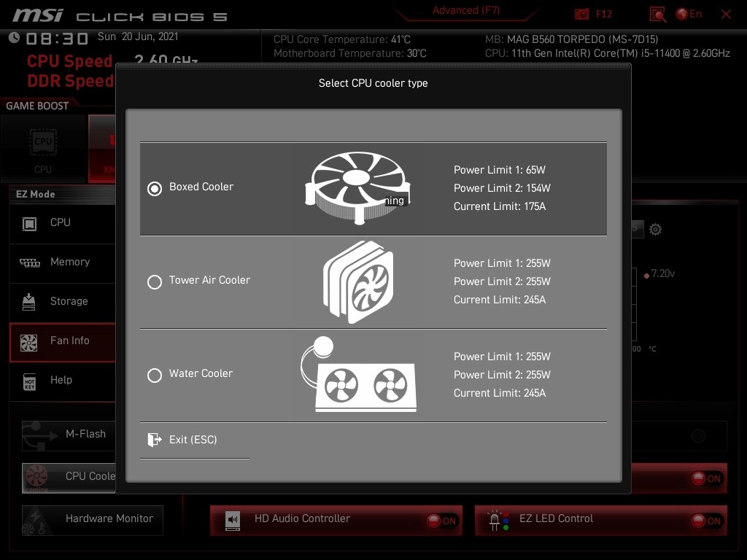Open the CPU section in EZ Mode
This screenshot has width=747, height=560.
pos(61,223)
